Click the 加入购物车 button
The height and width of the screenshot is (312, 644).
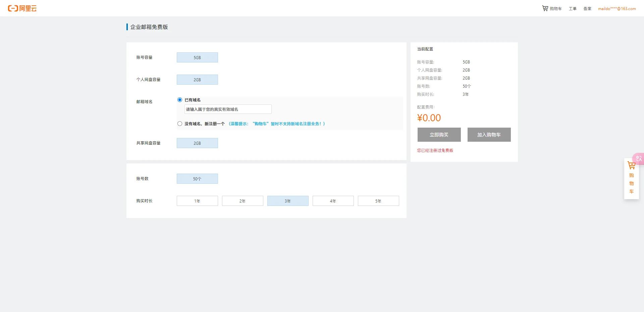pyautogui.click(x=489, y=135)
